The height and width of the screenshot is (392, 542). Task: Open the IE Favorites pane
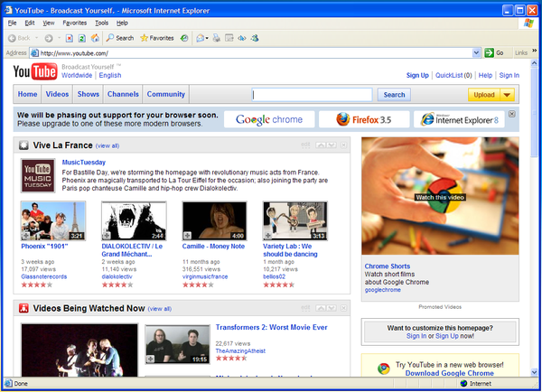157,38
